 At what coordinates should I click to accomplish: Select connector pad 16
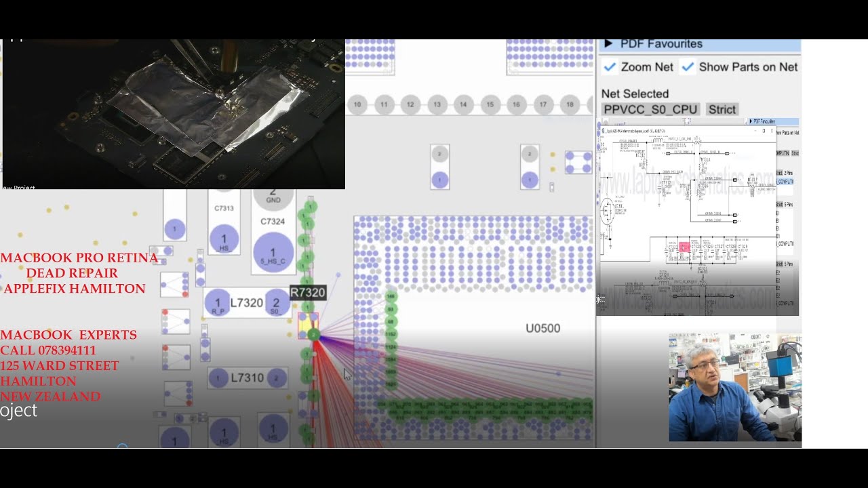click(x=516, y=104)
